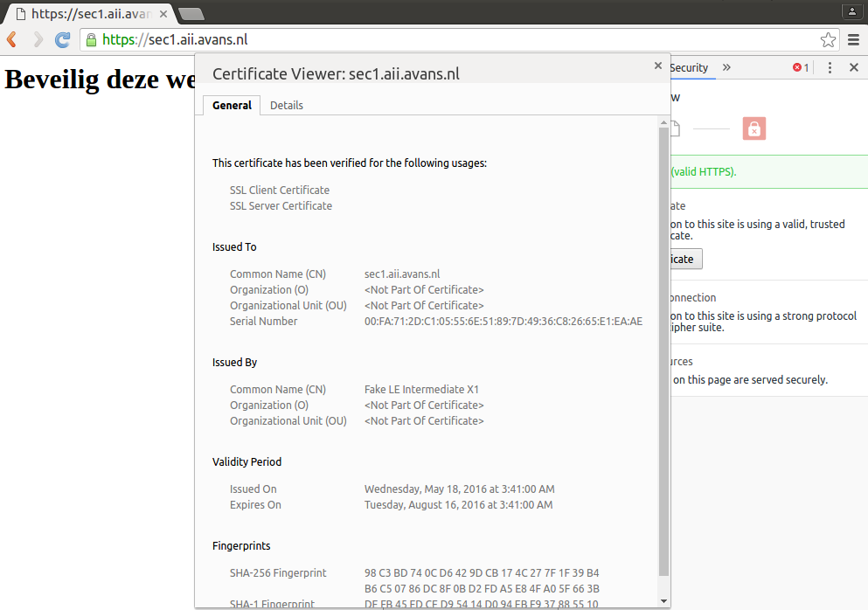Click the user profile icon
Viewport: 868px width, 610px height.
click(x=851, y=11)
